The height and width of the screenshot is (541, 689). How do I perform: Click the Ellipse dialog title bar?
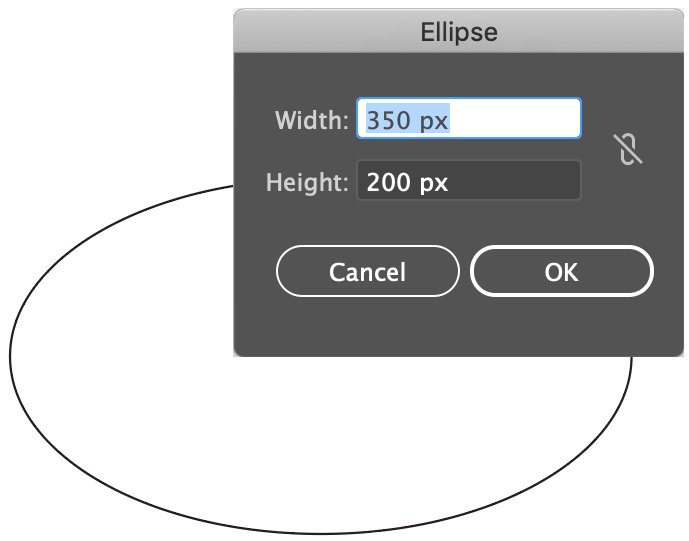click(x=459, y=32)
